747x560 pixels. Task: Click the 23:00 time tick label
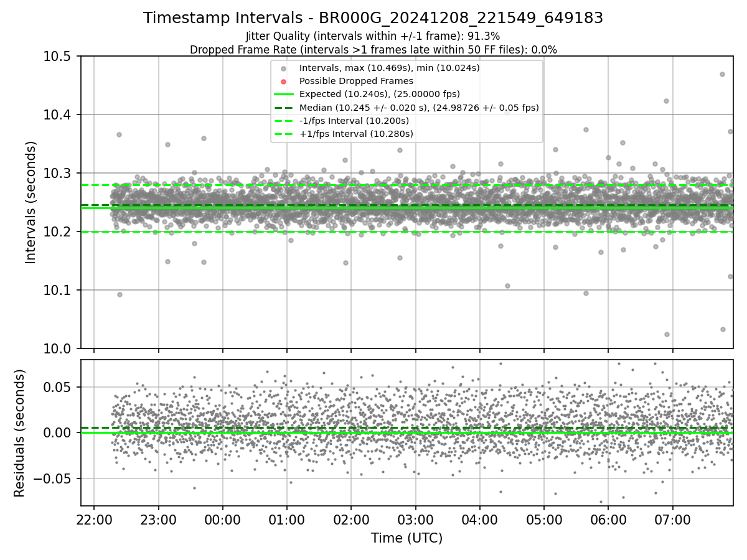pos(158,520)
